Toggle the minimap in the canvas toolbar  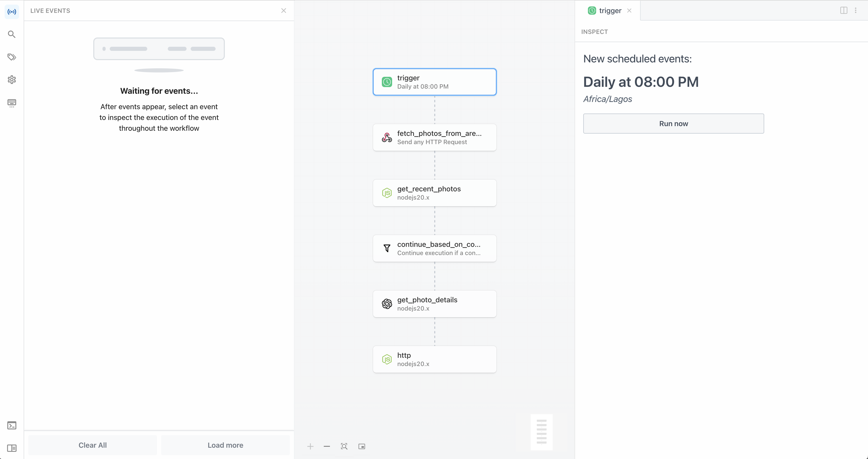click(x=362, y=446)
